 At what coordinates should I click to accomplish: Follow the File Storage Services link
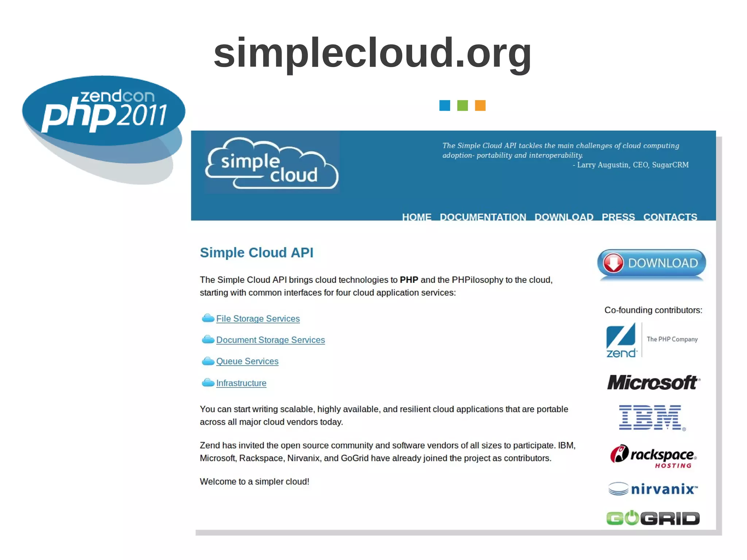pos(258,319)
